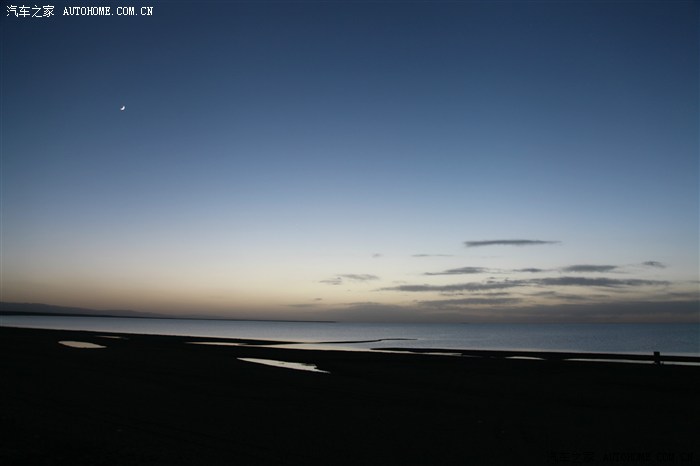Select the long dark cloud at upper right

pyautogui.click(x=509, y=242)
